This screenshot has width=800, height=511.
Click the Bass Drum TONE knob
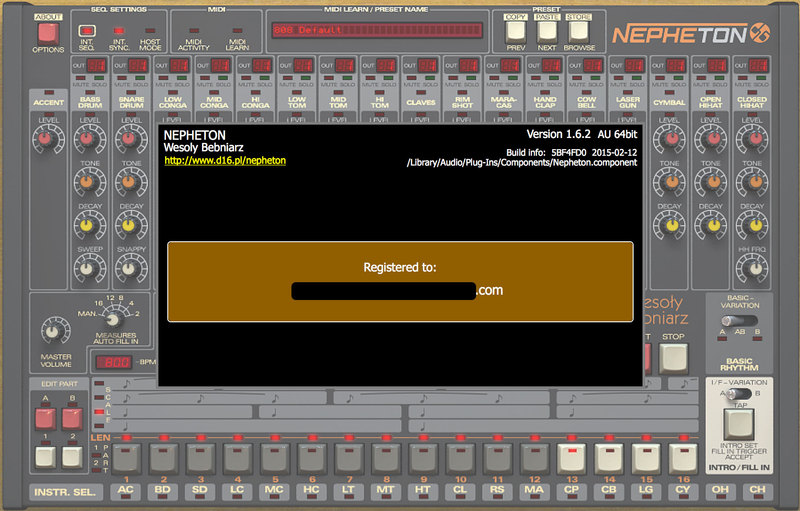pyautogui.click(x=90, y=182)
